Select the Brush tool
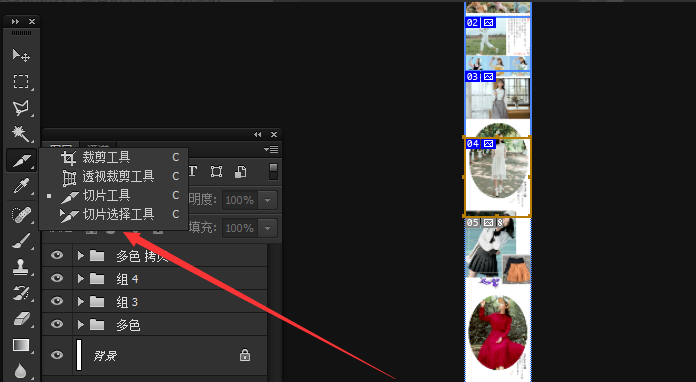The image size is (696, 382). click(x=21, y=241)
